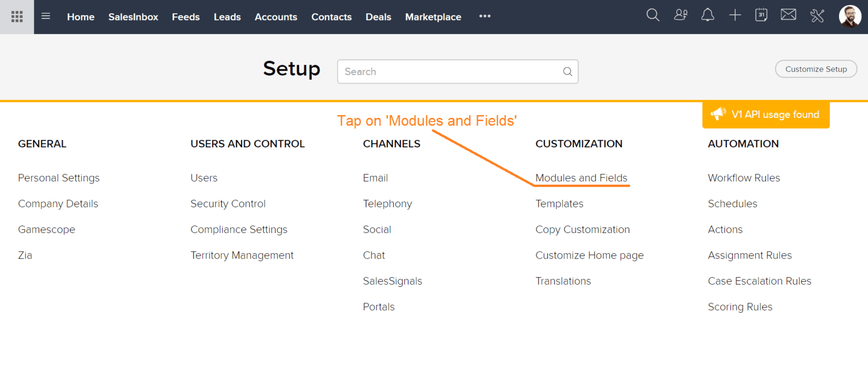Click the Customize Setup button
Image resolution: width=868 pixels, height=390 pixels.
816,69
